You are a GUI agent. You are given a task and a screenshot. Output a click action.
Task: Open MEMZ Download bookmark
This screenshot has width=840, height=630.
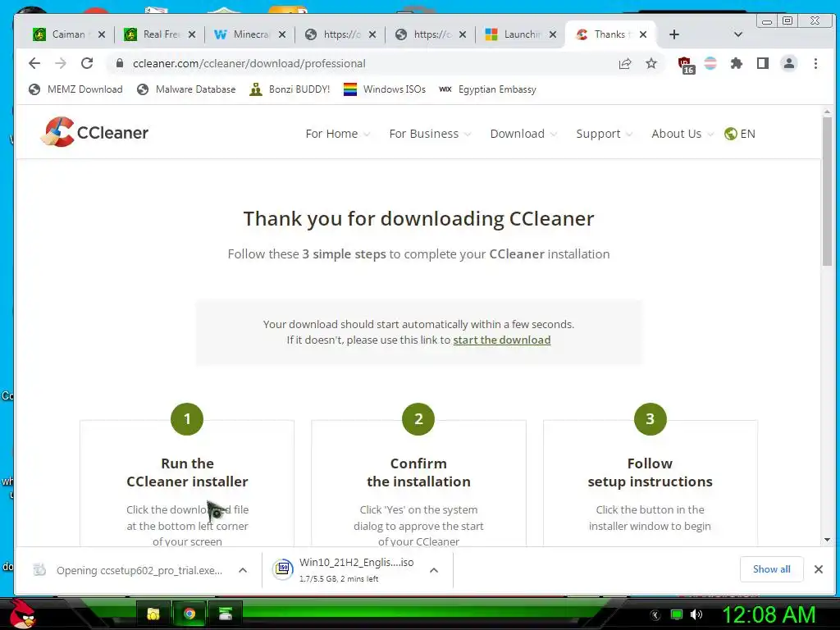(75, 89)
